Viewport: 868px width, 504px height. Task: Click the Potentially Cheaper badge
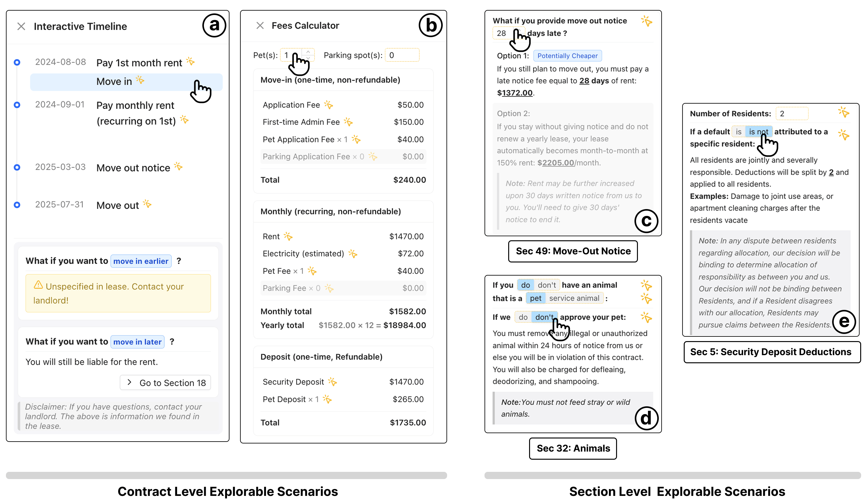pyautogui.click(x=567, y=56)
